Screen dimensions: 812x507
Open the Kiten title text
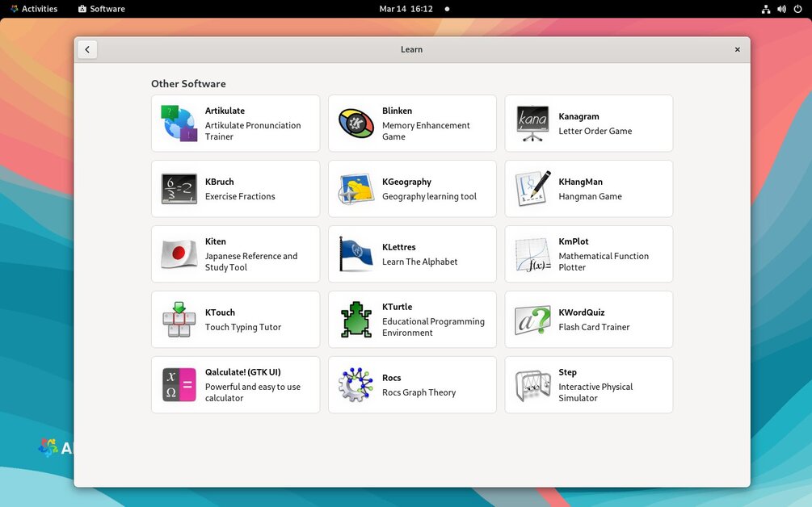215,241
